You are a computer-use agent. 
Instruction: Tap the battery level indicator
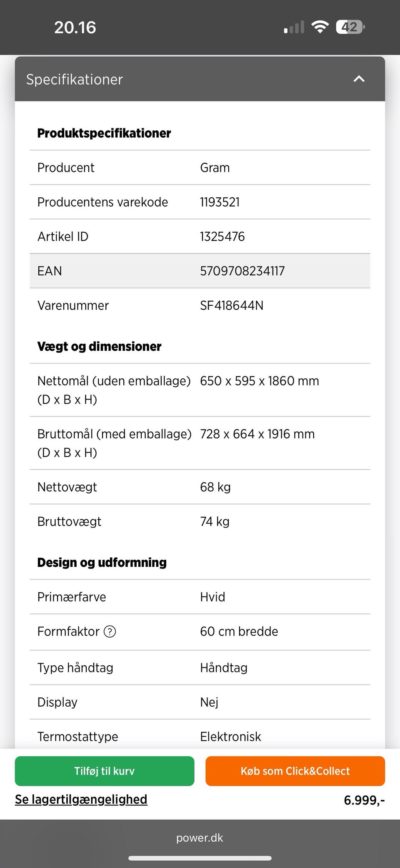tap(350, 27)
